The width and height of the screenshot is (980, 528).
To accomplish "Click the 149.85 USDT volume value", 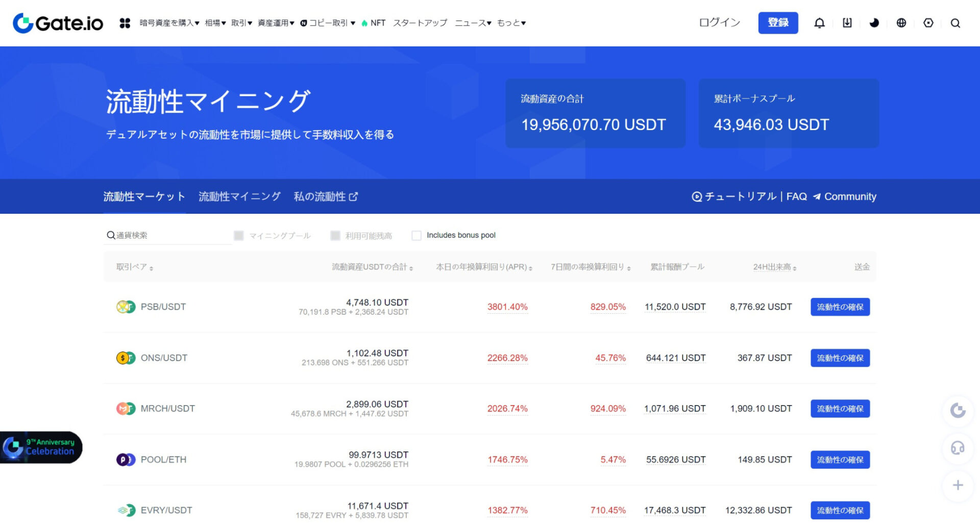I will pos(765,460).
